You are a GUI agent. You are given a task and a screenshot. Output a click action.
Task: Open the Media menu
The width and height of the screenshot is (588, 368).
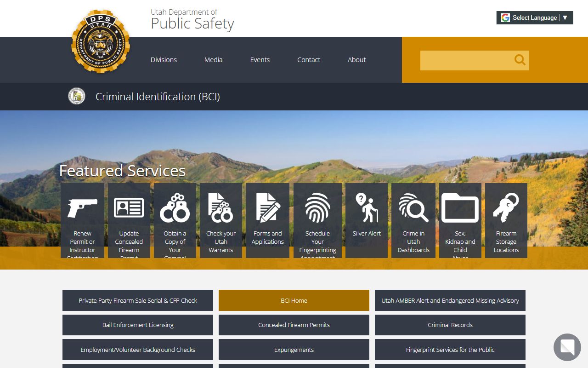(x=214, y=60)
